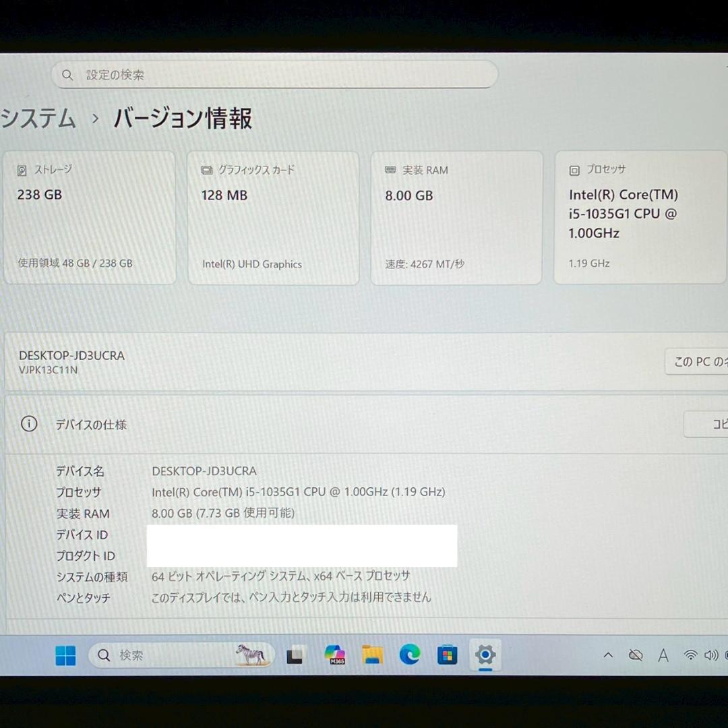Click the volume icon in the system tray

(710, 655)
